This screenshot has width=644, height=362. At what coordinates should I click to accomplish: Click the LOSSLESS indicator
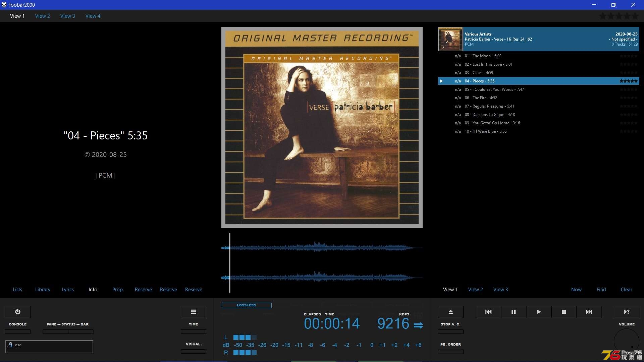pos(247,305)
